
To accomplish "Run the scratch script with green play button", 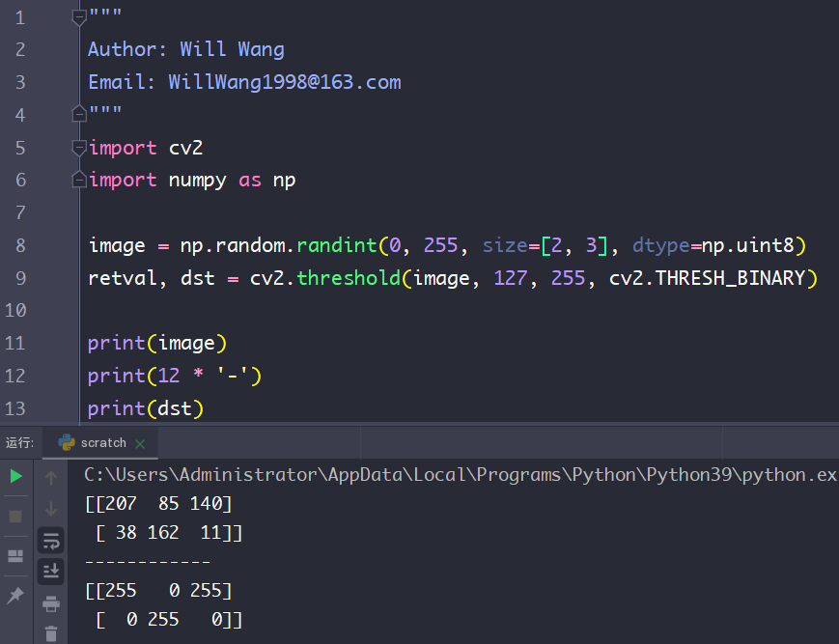I will [16, 476].
